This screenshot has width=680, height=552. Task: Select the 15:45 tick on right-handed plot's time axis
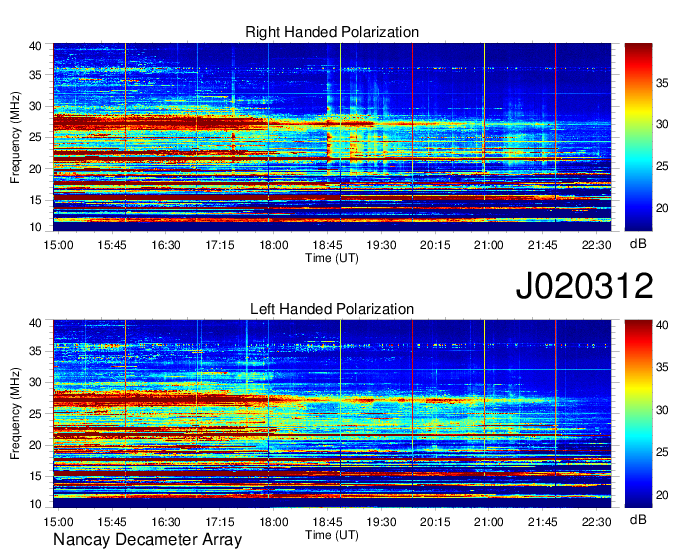click(112, 245)
